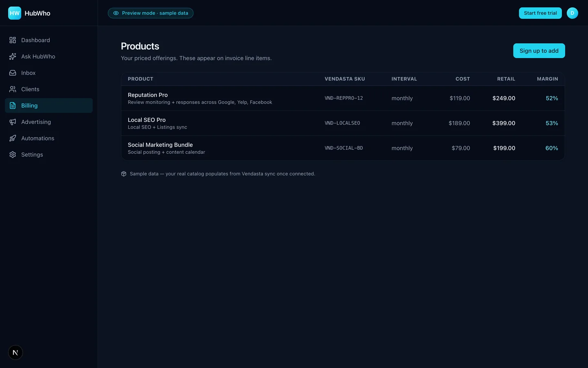Click the Sample data Vendasta sync note

[223, 174]
